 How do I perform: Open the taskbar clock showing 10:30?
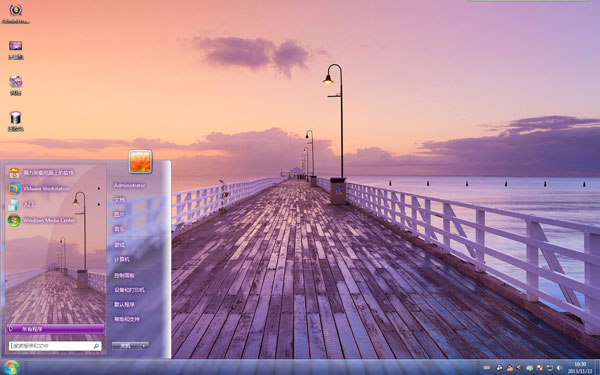pyautogui.click(x=580, y=367)
